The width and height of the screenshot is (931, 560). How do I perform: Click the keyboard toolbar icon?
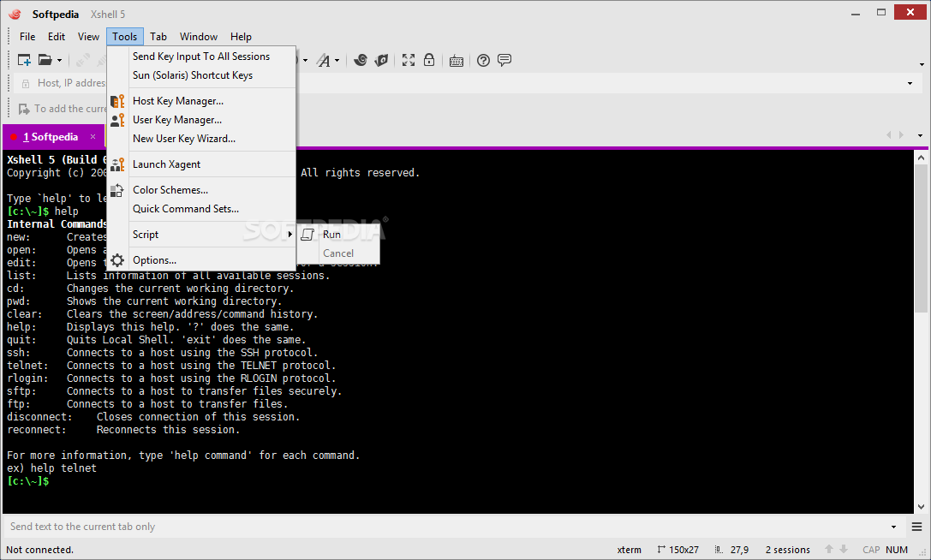pos(457,61)
